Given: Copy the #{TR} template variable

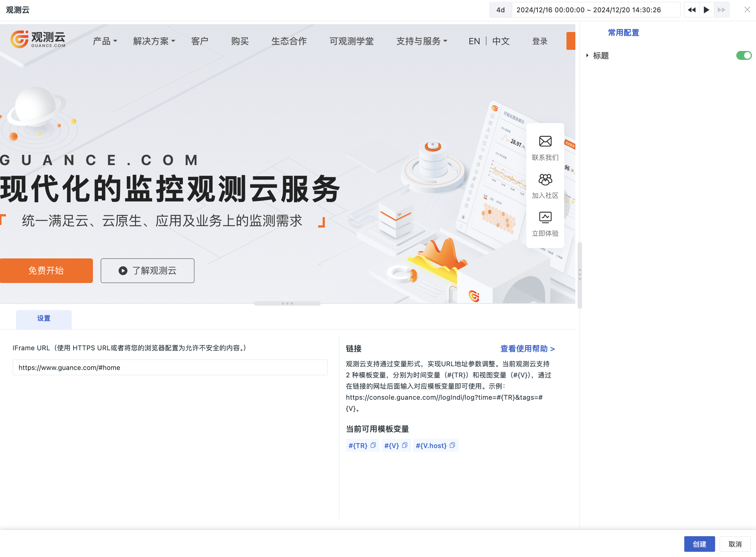Looking at the screenshot, I should (373, 445).
